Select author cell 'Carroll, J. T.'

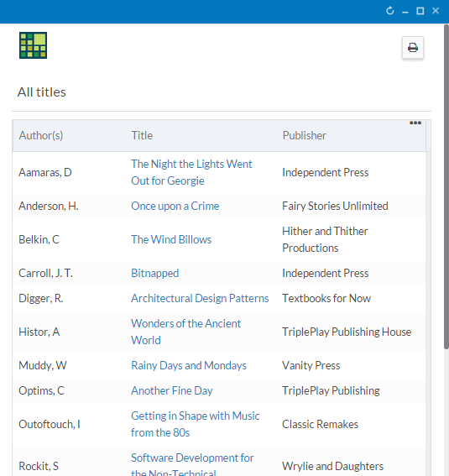(x=46, y=273)
